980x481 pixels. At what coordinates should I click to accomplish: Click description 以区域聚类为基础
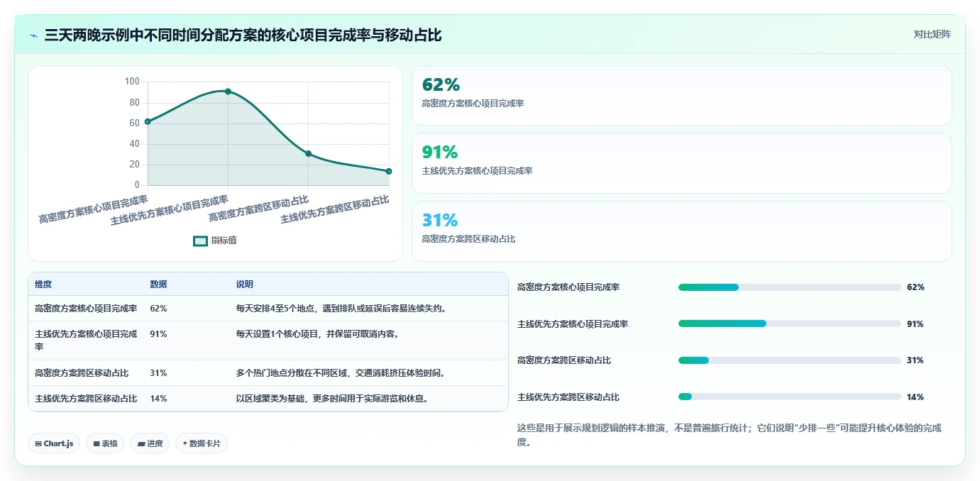point(332,399)
